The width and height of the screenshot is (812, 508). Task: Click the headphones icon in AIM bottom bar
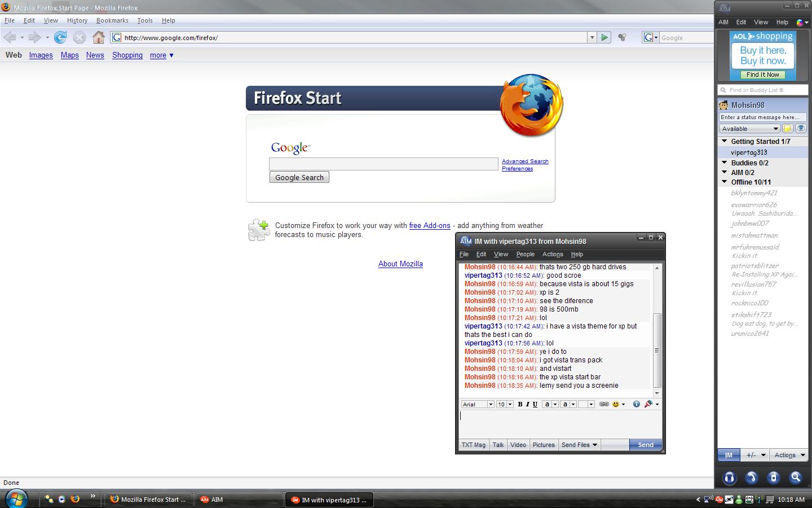pyautogui.click(x=729, y=478)
